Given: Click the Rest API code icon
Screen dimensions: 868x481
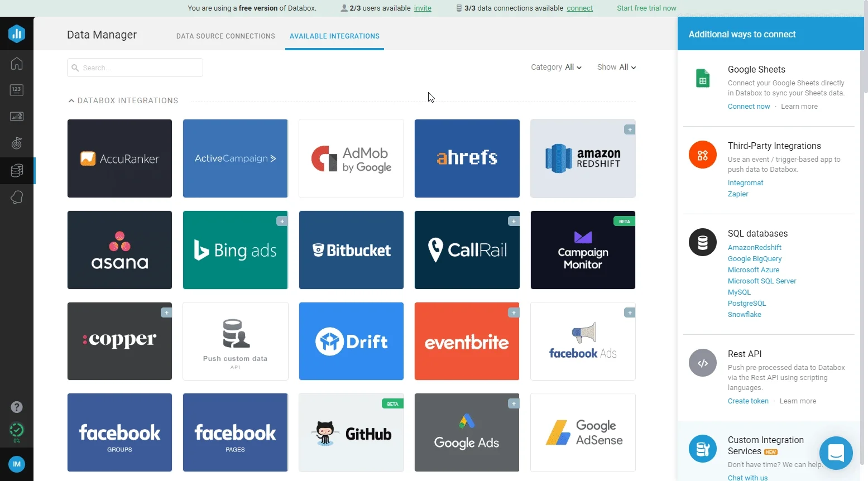Looking at the screenshot, I should pos(703,363).
